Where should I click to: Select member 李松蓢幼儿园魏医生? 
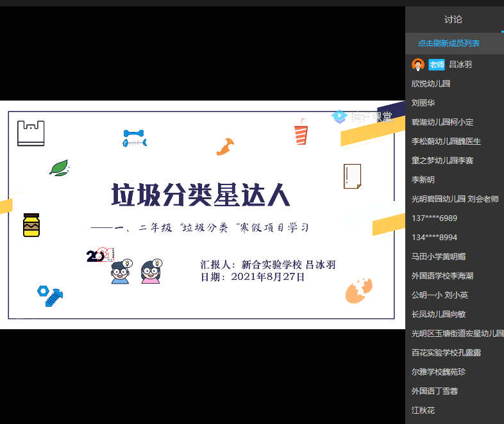[446, 142]
